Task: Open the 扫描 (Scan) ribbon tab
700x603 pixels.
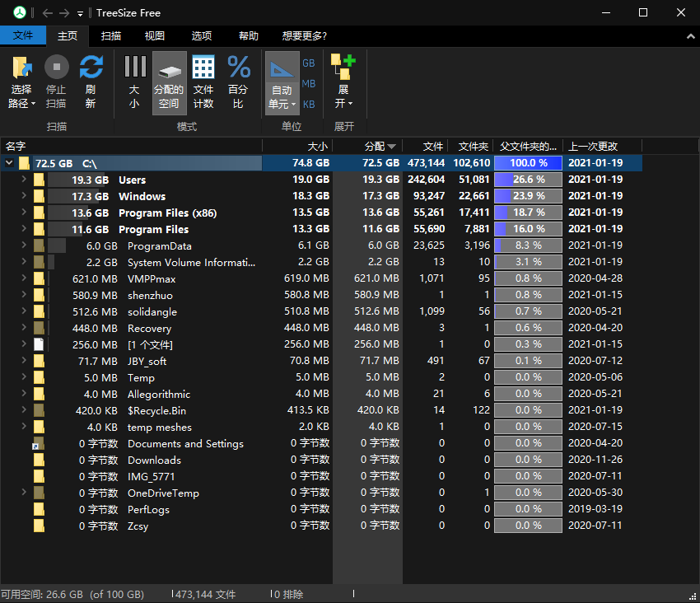Action: click(x=111, y=36)
